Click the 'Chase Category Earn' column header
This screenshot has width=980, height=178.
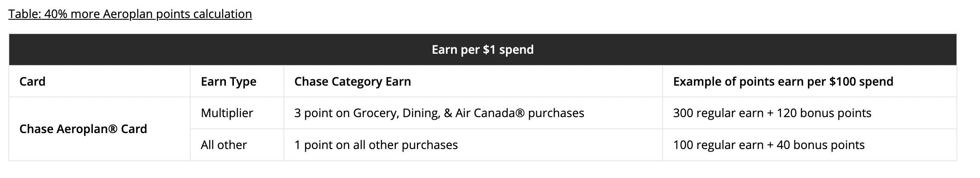pos(473,81)
